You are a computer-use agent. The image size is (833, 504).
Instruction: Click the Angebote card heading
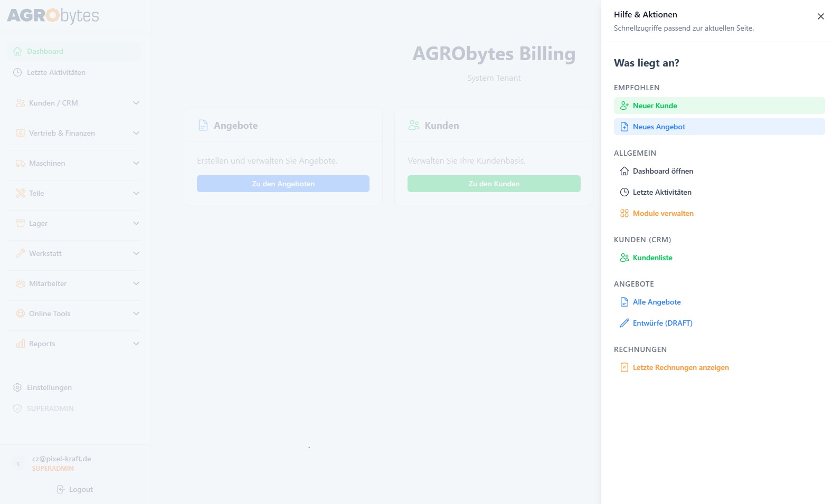(235, 126)
